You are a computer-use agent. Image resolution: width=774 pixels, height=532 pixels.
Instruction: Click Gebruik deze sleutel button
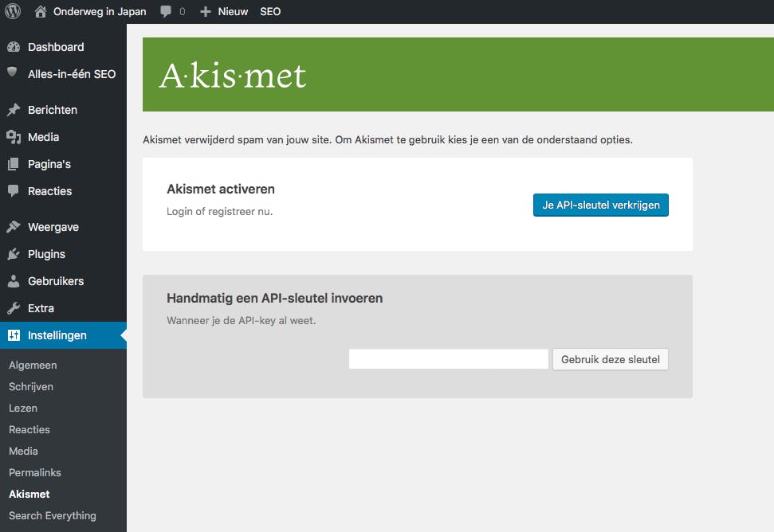[x=610, y=359]
